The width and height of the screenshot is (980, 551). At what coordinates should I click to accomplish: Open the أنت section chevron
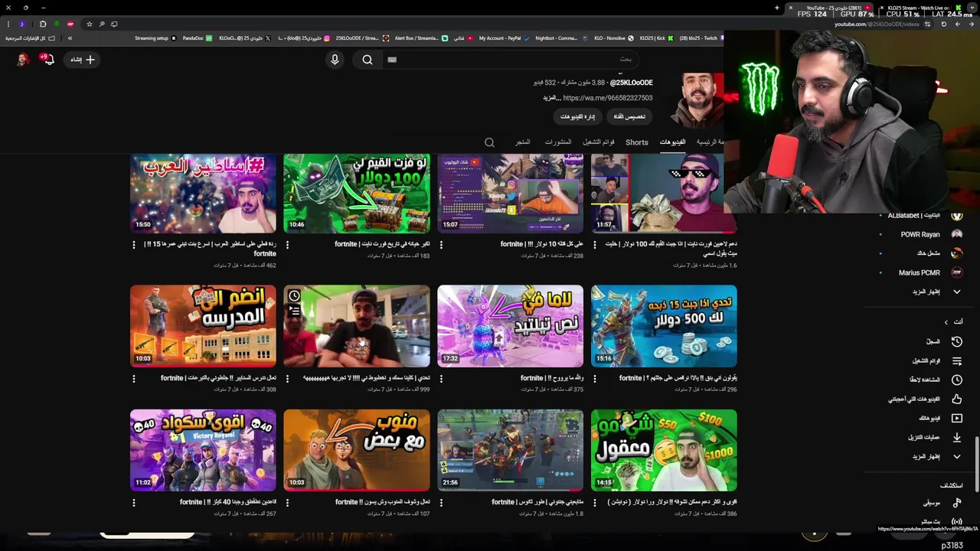[946, 322]
